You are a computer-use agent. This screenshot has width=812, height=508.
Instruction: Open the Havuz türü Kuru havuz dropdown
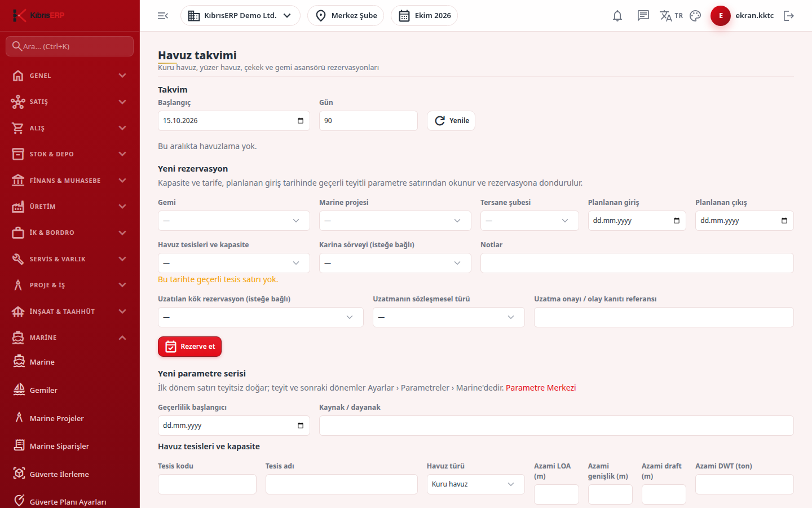(475, 484)
